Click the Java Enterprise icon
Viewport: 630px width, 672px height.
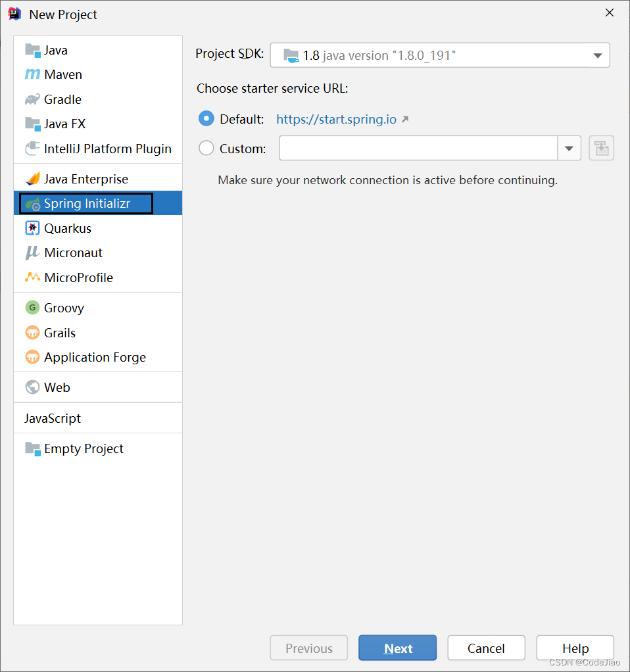coord(33,179)
